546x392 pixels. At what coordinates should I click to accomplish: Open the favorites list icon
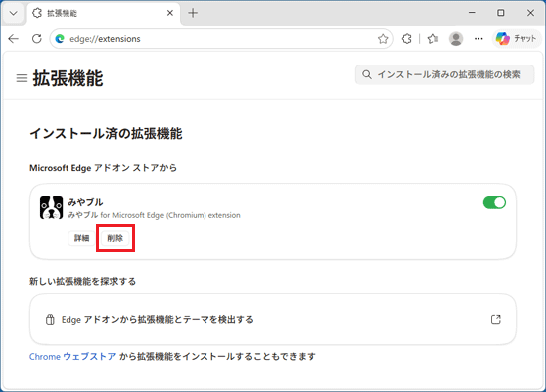coord(433,39)
